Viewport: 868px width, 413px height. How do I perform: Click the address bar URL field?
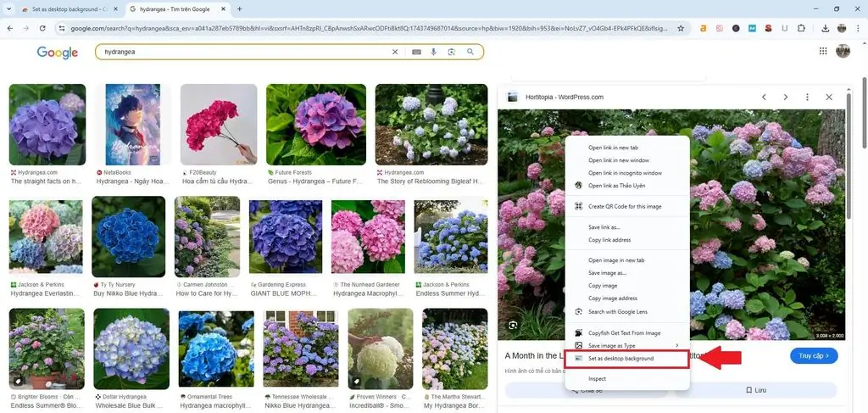click(x=370, y=28)
